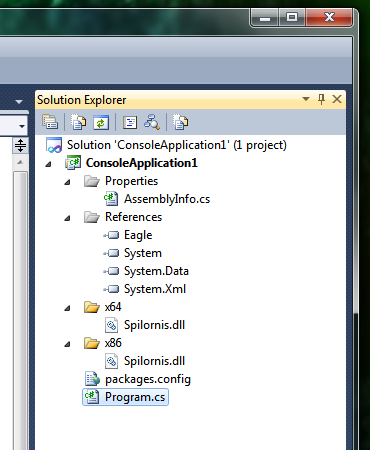Click the References folder icon
Screen dimensions: 370x450
tap(92, 217)
